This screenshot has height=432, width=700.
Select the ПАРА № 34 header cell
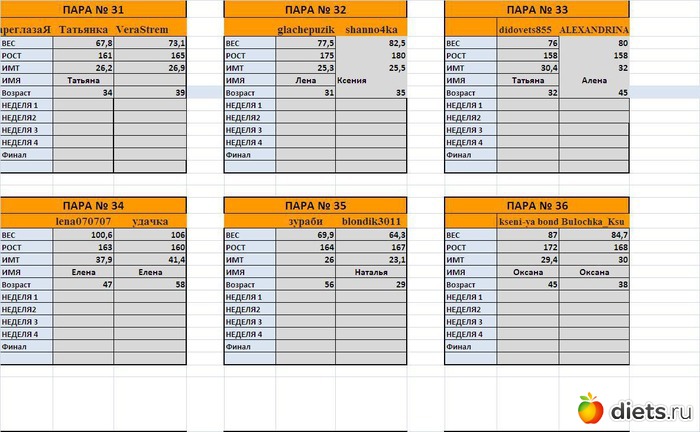93,205
